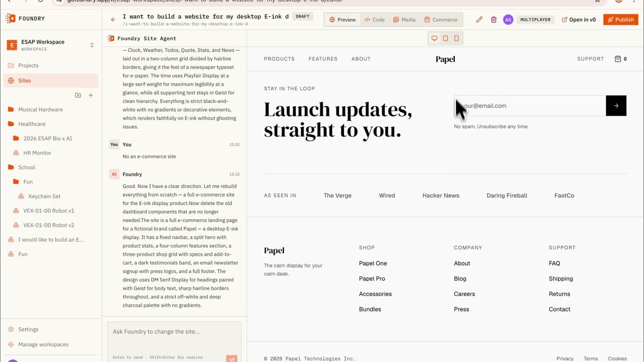Viewport: 644px width, 362px height.
Task: Select Sites in the sidebar
Action: [51, 80]
